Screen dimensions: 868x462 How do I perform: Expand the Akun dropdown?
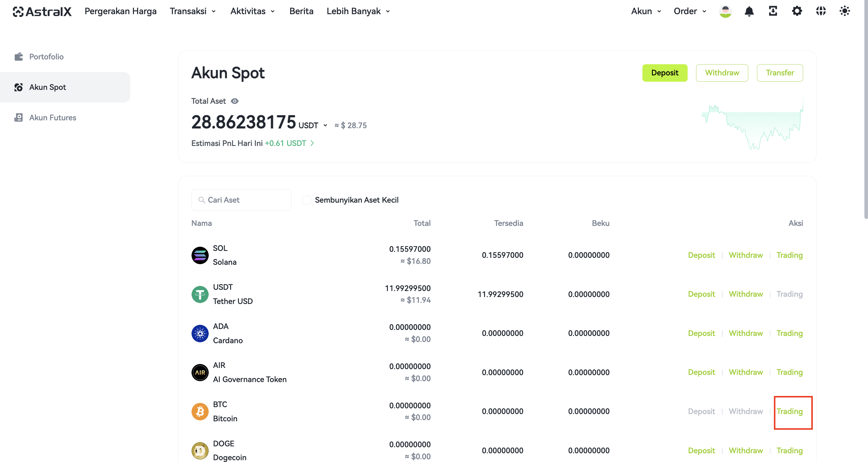pos(646,11)
